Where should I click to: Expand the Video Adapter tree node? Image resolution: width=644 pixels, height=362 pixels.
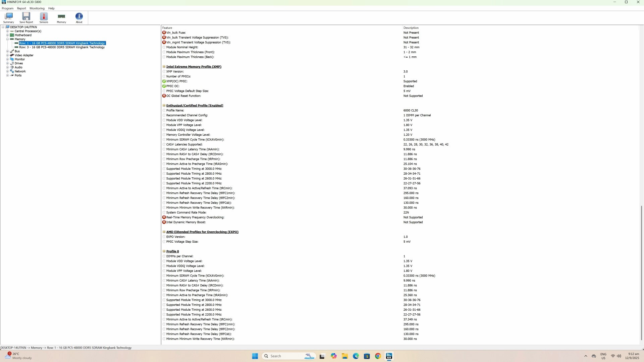tap(7, 55)
